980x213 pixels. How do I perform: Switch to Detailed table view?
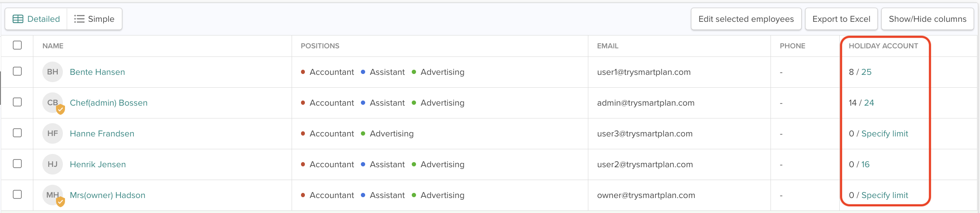(x=36, y=19)
